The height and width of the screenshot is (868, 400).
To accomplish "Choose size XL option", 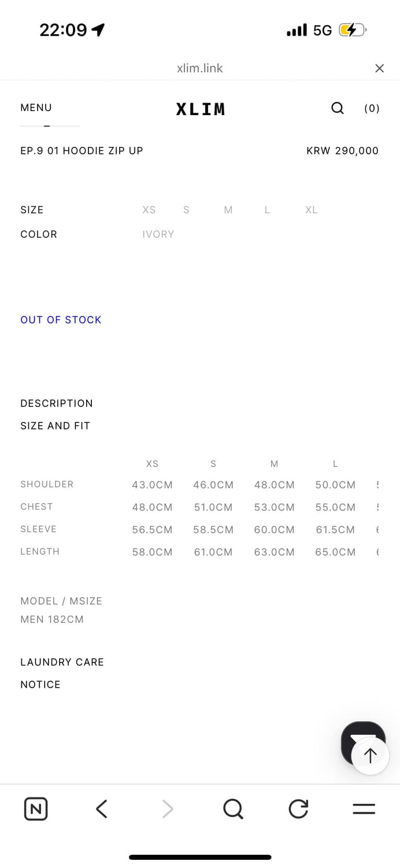I will 312,210.
